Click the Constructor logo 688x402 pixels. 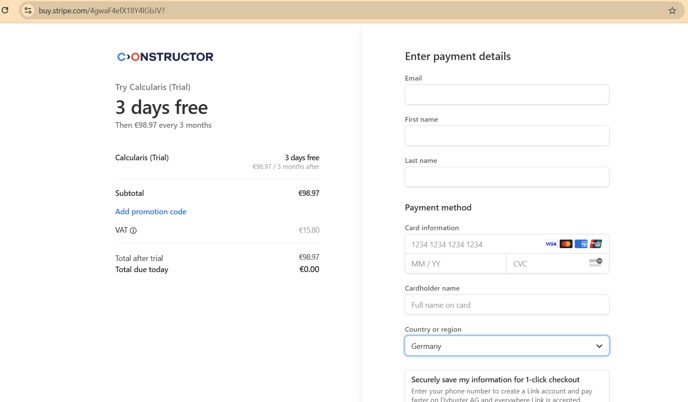click(165, 57)
